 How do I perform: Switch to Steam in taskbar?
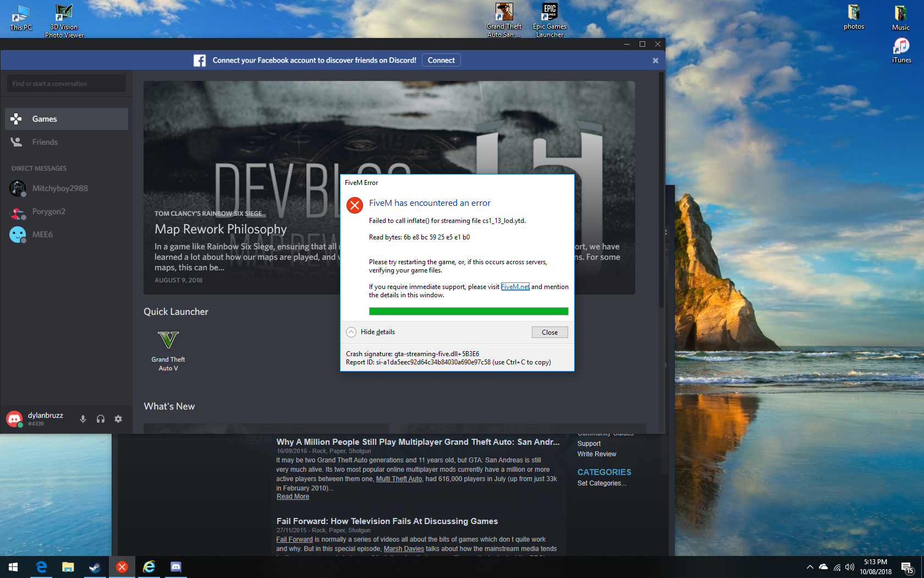[x=95, y=567]
